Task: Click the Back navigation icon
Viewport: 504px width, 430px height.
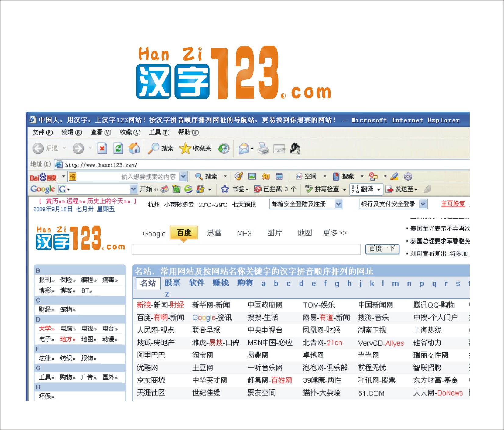Action: tap(37, 149)
